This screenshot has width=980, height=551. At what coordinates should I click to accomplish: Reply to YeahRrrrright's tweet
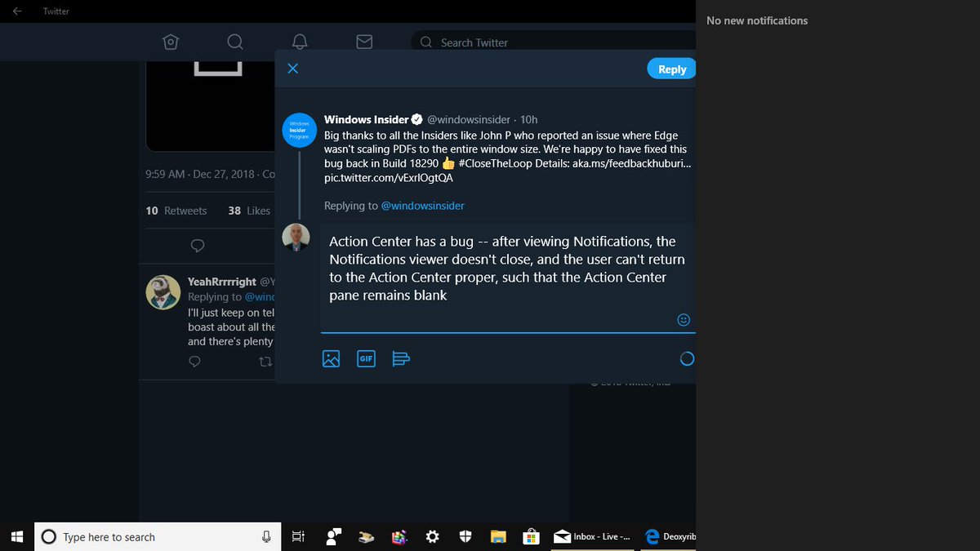pos(195,362)
